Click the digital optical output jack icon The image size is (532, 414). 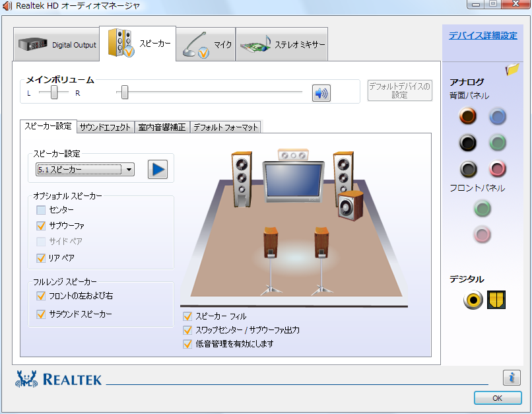tap(496, 300)
